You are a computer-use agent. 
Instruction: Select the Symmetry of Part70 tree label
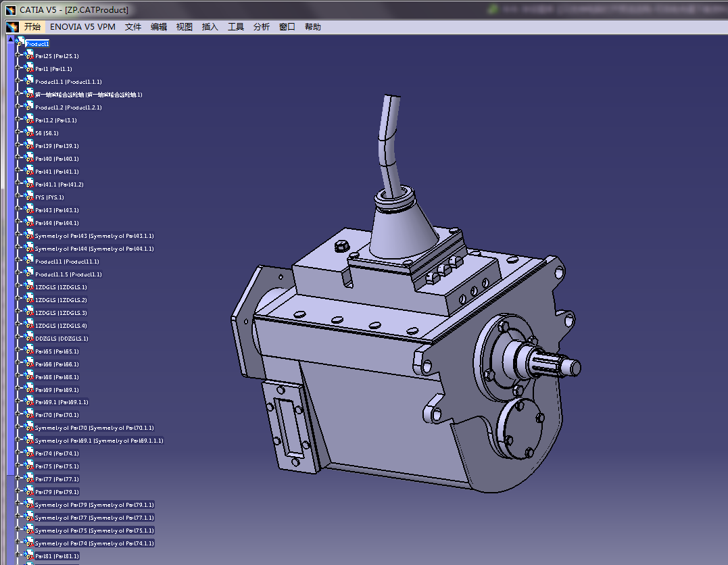click(x=94, y=428)
